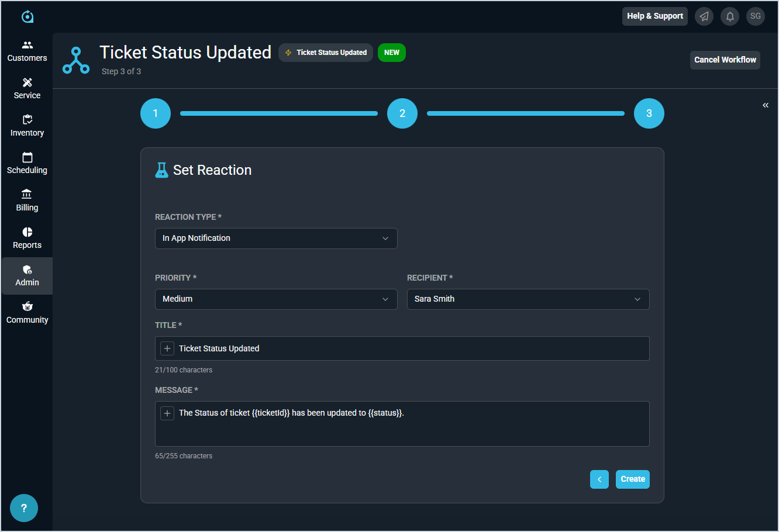Open the Community sidebar item
Screen dimensions: 779x532
27,313
